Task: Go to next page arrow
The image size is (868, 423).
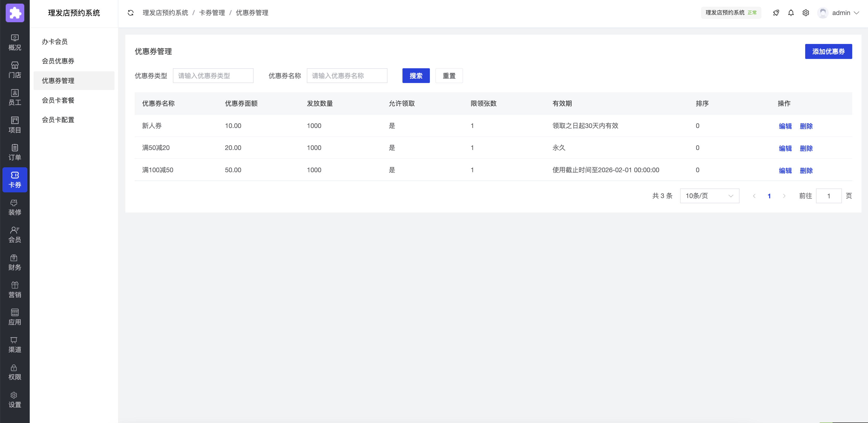Action: pyautogui.click(x=784, y=196)
